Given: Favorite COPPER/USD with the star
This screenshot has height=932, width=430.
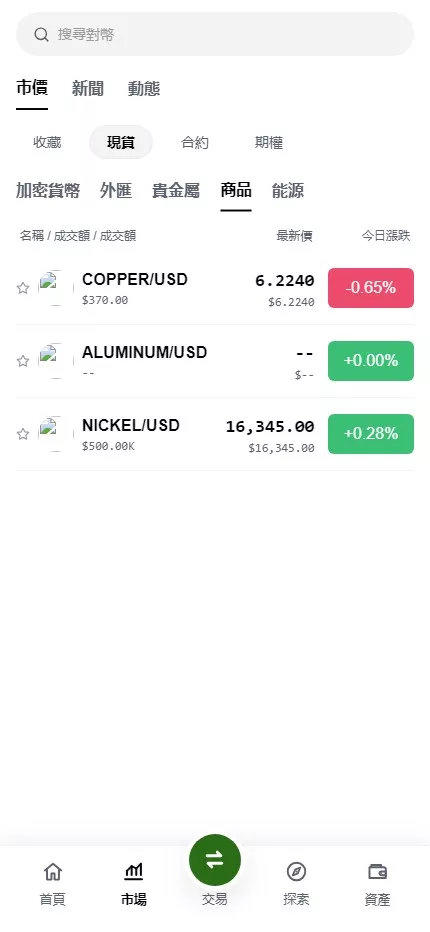Looking at the screenshot, I should 23,288.
